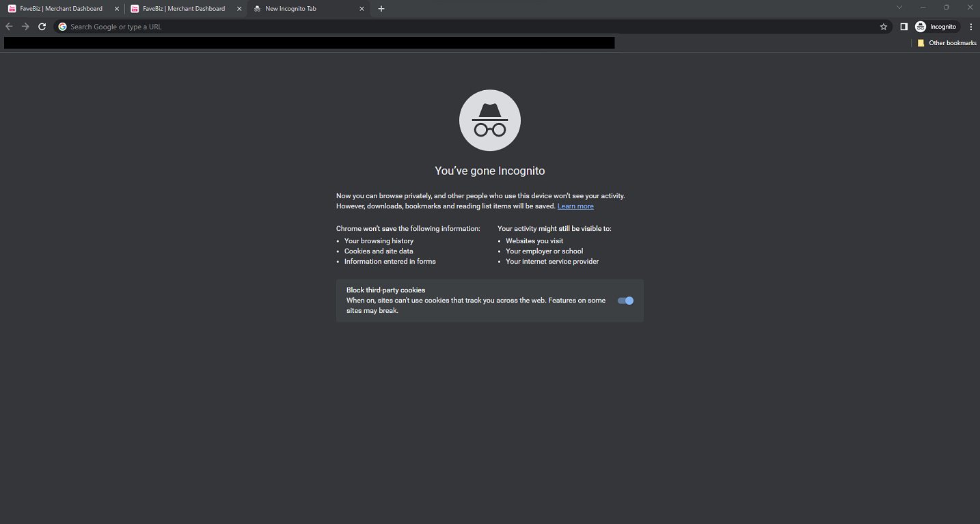Open the side panel icon
Image resolution: width=980 pixels, height=524 pixels.
point(903,27)
